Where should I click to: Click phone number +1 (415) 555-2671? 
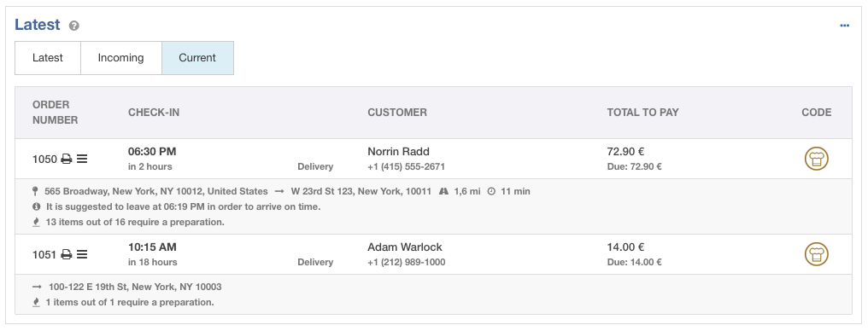tap(407, 167)
